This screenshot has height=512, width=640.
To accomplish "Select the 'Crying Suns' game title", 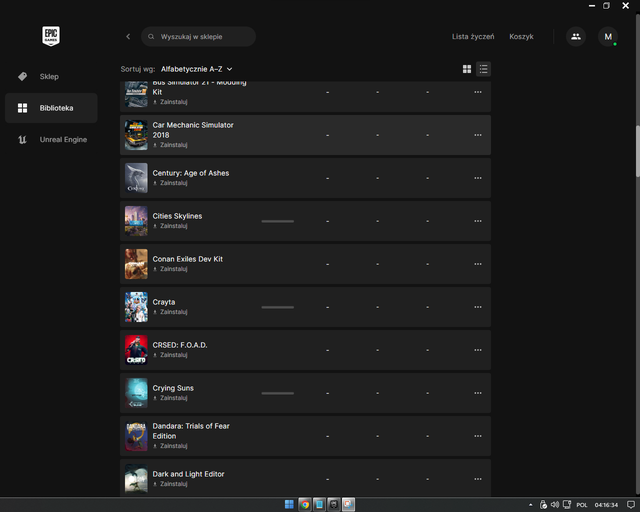I will coord(173,388).
